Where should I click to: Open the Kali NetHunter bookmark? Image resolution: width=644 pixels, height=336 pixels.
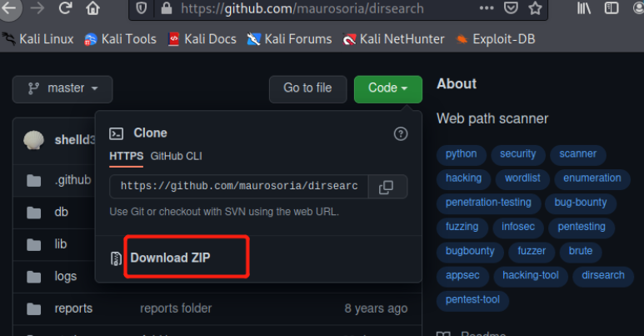[x=394, y=39]
